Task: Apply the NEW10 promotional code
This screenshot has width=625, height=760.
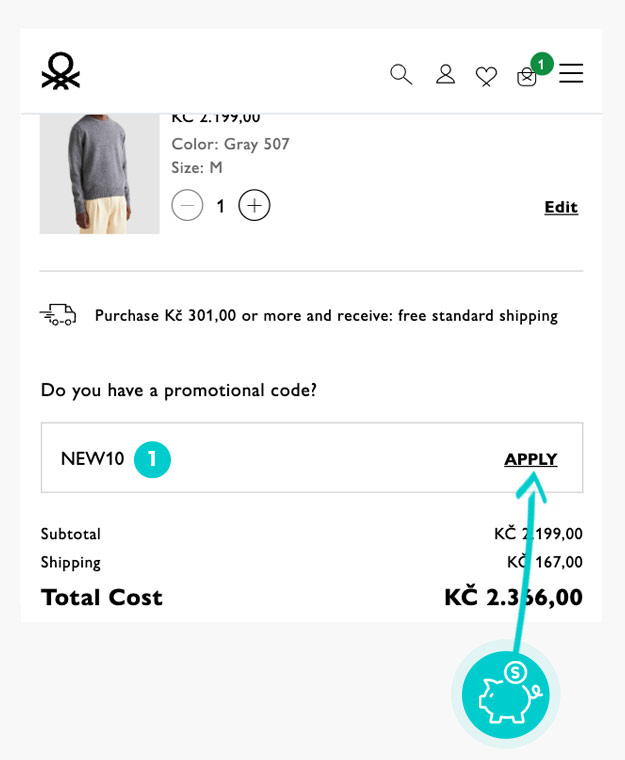Action: [x=530, y=459]
